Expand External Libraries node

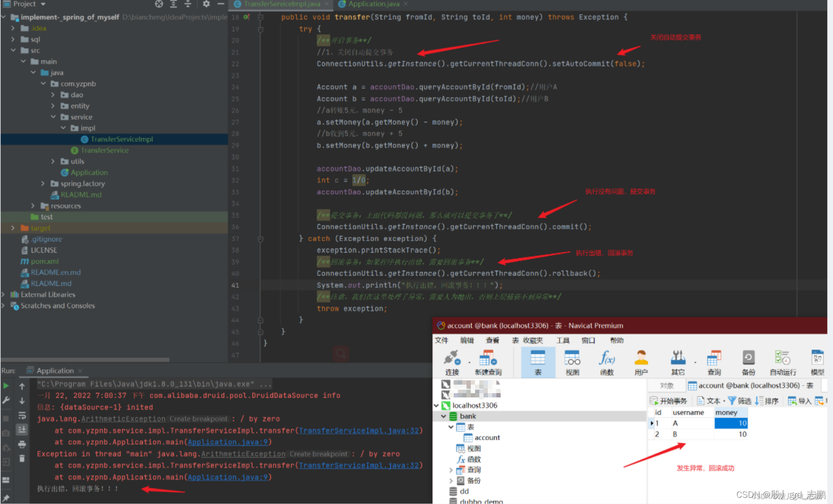(3, 295)
